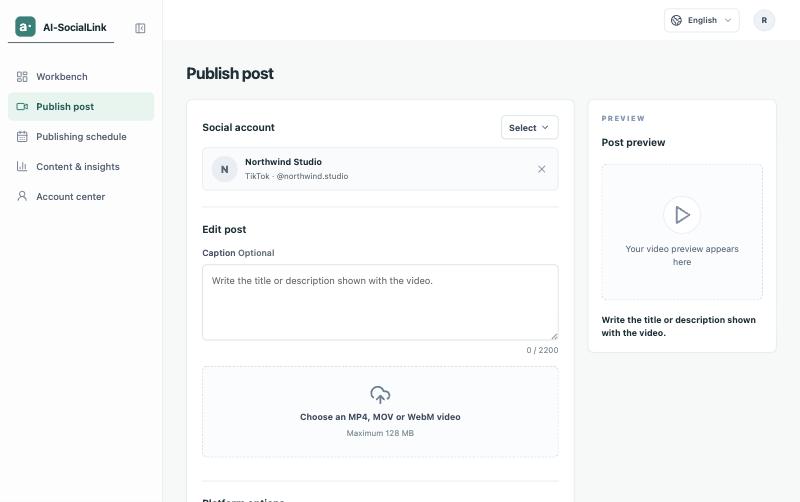Click the Publishing schedule calendar icon
The width and height of the screenshot is (800, 502).
click(22, 137)
